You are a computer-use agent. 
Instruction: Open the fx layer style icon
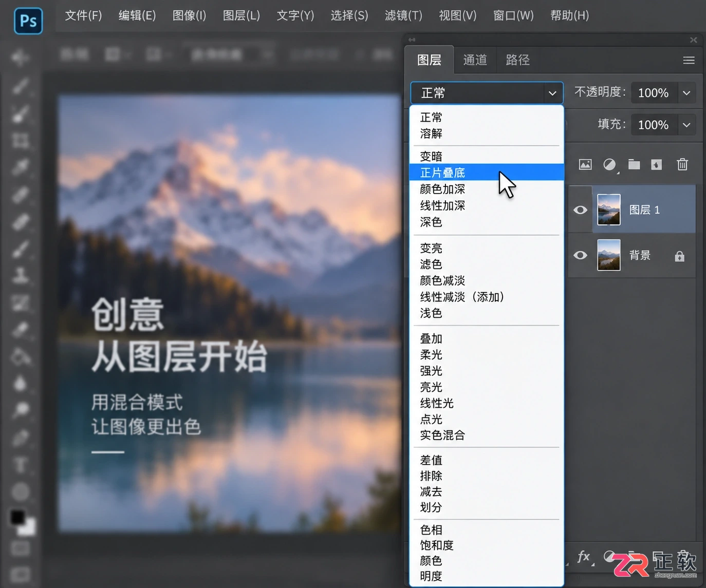point(584,557)
